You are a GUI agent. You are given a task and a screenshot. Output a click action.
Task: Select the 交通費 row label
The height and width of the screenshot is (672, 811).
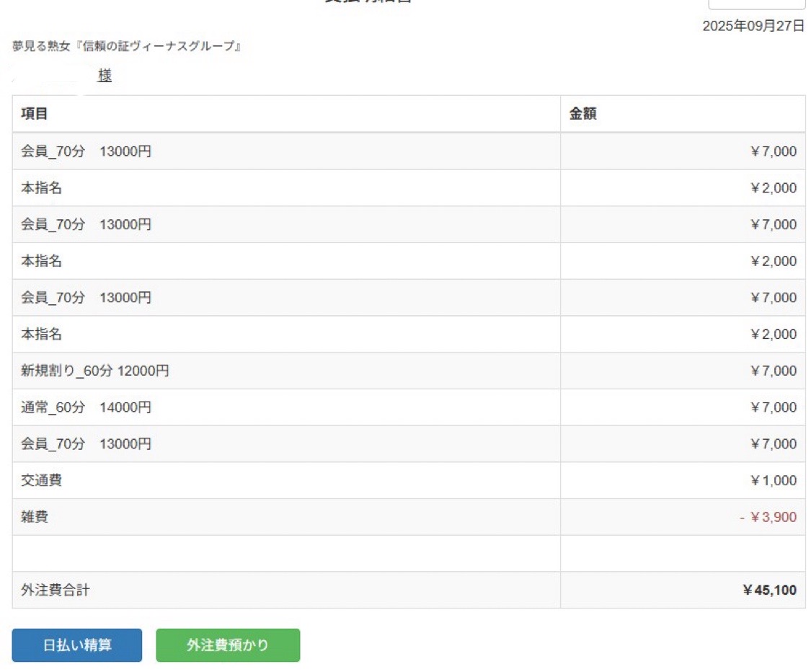pos(41,480)
